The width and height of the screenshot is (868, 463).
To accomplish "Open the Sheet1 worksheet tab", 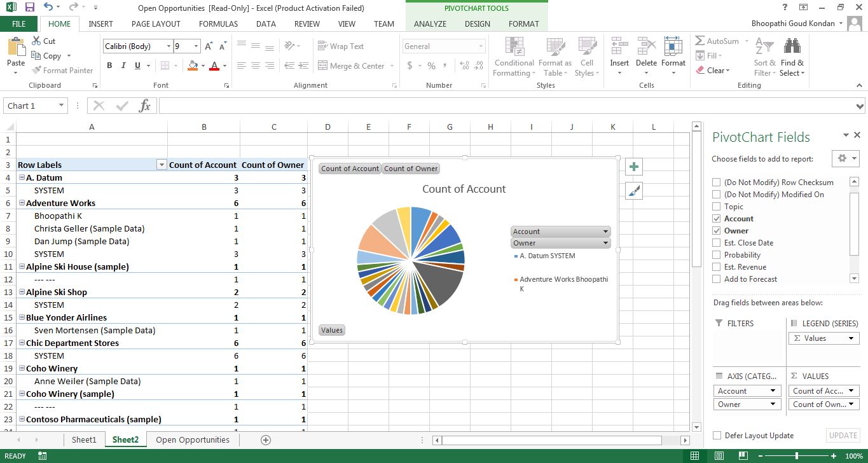I will point(84,440).
